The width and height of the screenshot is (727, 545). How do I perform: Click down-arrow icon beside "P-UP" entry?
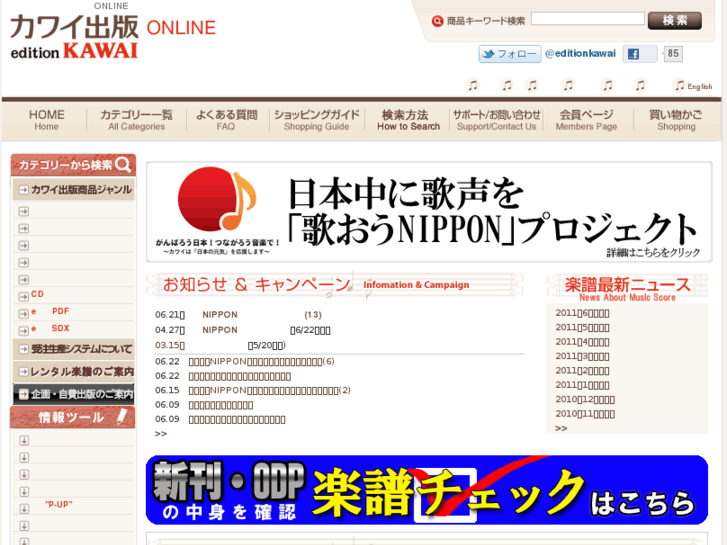[25, 508]
